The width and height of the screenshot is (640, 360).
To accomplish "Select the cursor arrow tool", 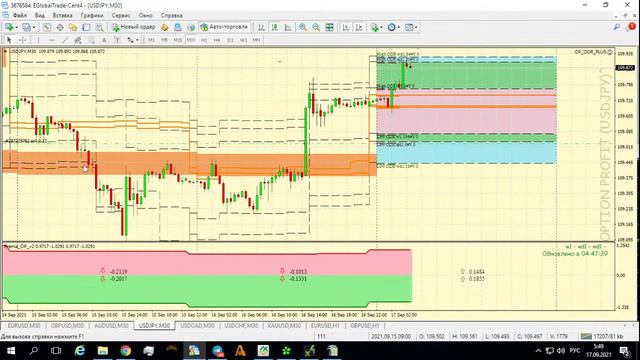I will (x=9, y=40).
